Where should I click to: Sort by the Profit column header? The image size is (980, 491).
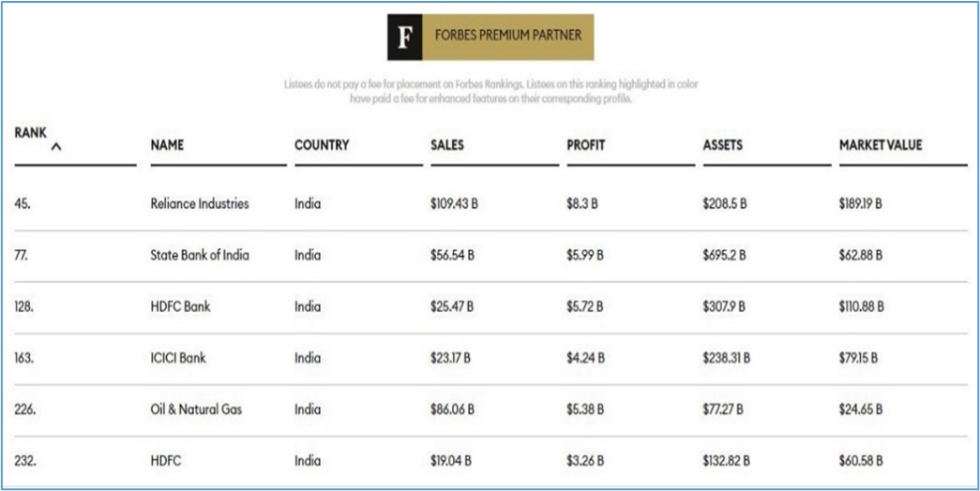pyautogui.click(x=585, y=145)
